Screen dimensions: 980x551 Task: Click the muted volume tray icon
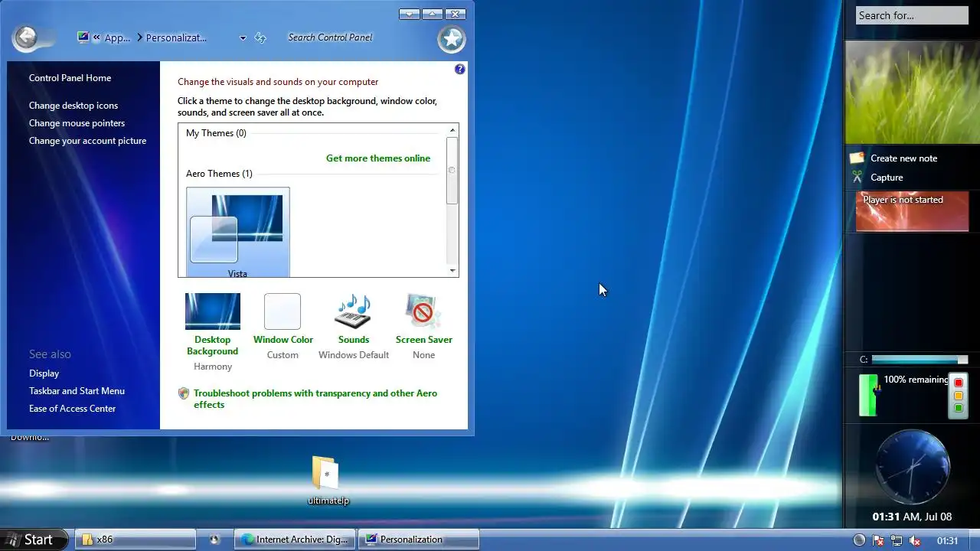[914, 540]
